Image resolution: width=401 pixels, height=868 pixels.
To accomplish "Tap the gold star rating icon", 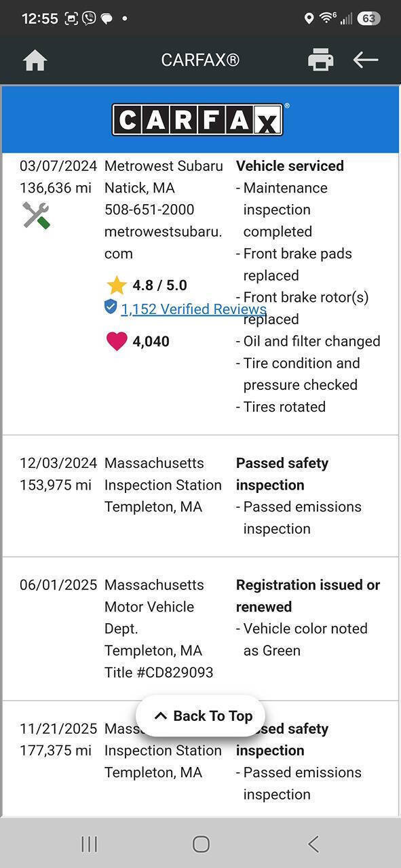I will pyautogui.click(x=117, y=285).
